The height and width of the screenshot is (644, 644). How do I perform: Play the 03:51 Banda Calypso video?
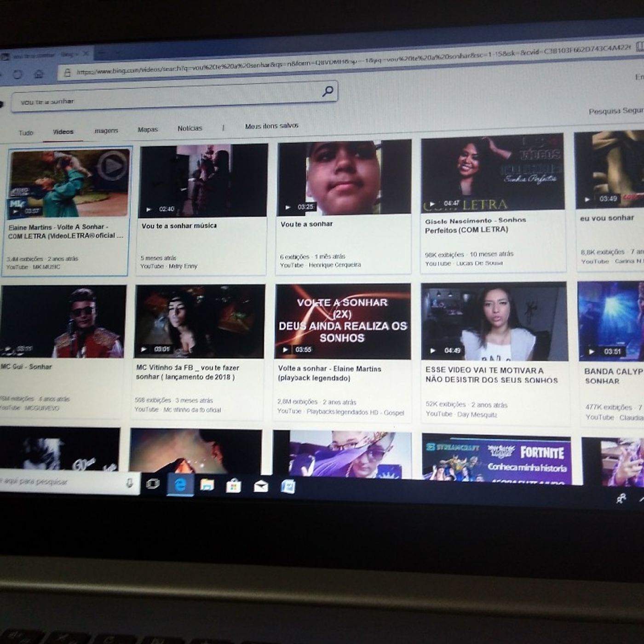click(611, 321)
